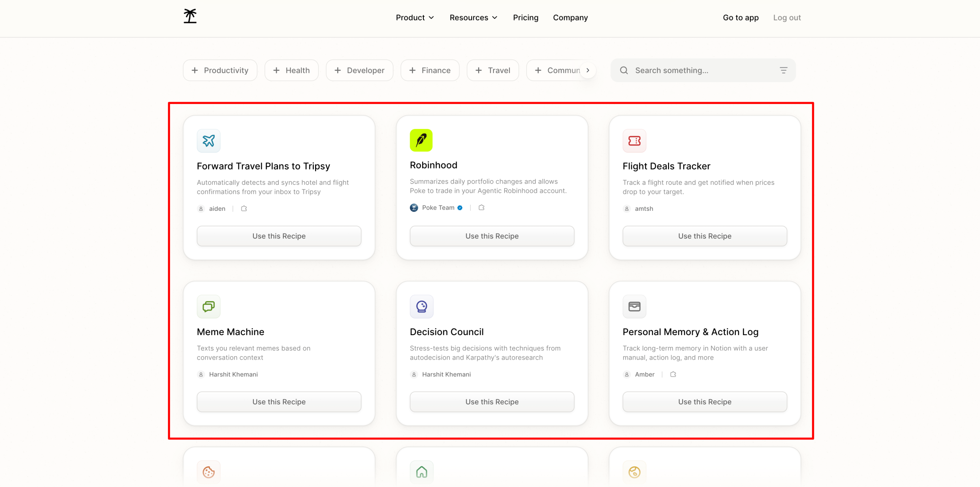This screenshot has height=487, width=980.
Task: Click the palm tree logo
Action: tap(190, 16)
